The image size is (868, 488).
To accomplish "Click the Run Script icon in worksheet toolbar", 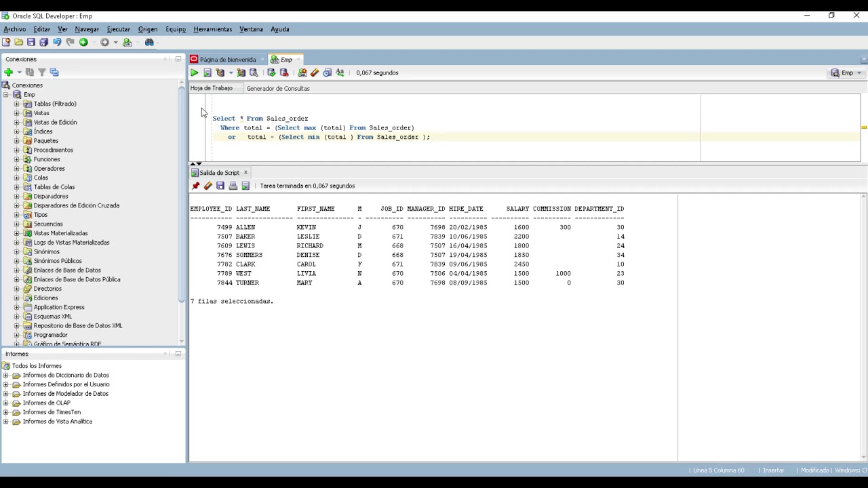I will 208,73.
